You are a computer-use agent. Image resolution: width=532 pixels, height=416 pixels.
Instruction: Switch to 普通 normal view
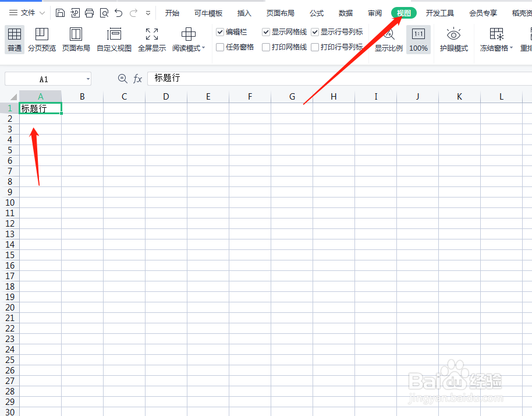[x=15, y=40]
